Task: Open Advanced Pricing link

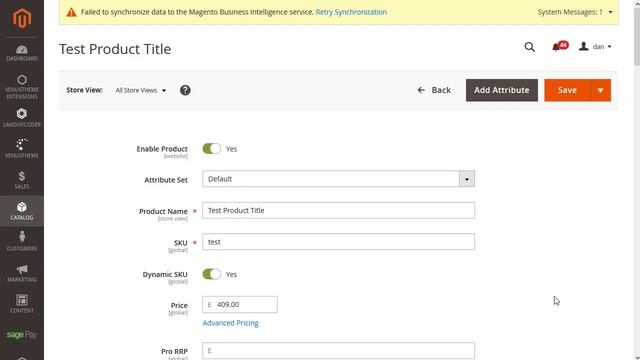Action: [230, 323]
